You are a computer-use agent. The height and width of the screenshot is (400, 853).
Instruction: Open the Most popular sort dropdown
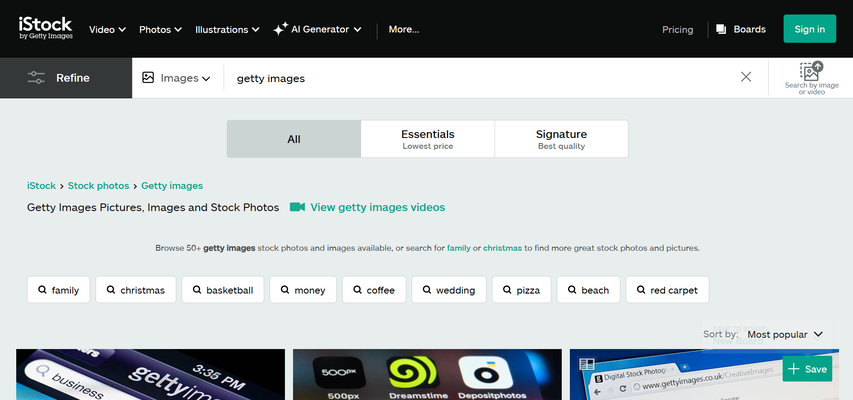(784, 334)
